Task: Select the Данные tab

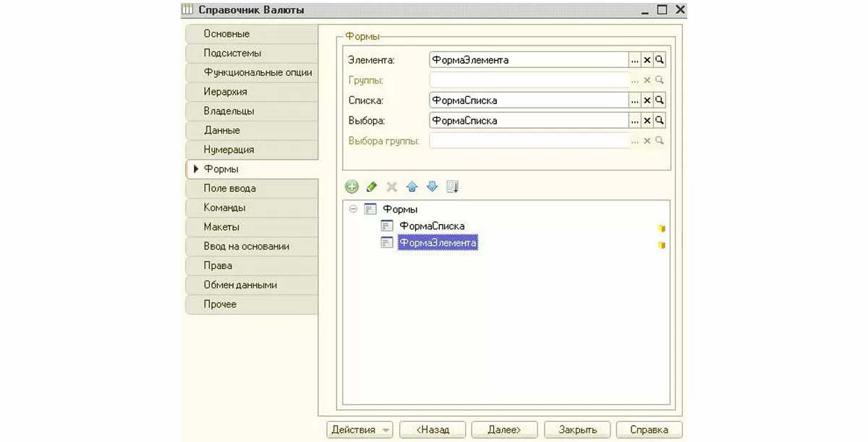Action: [x=252, y=130]
